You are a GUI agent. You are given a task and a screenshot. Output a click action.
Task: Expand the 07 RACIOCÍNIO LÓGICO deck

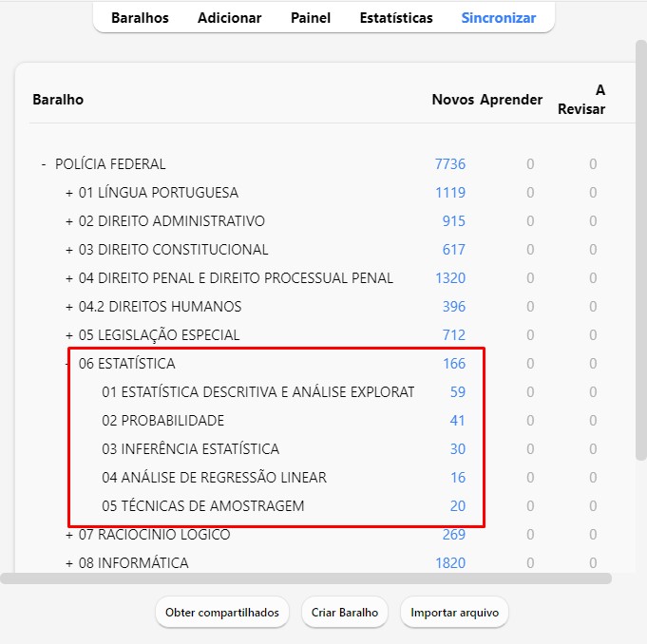(69, 535)
